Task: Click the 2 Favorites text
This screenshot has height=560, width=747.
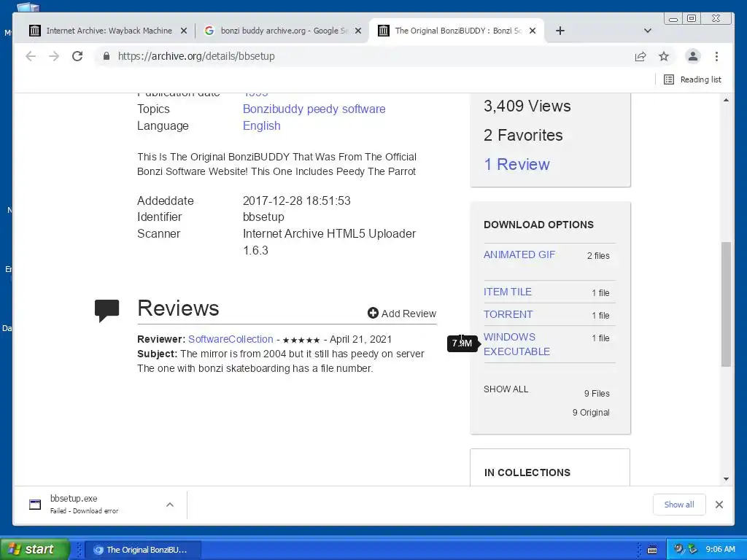Action: coord(523,135)
